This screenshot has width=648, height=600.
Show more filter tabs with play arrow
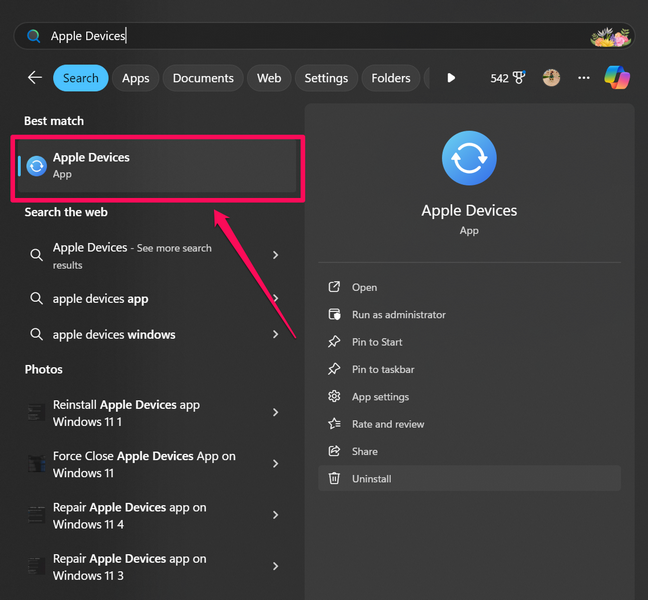coord(451,78)
